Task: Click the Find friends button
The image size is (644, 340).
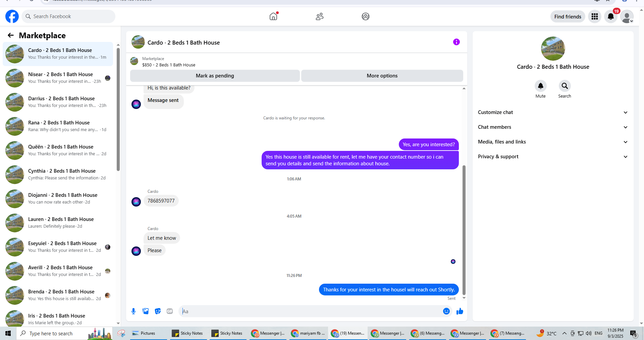Action: coord(568,16)
